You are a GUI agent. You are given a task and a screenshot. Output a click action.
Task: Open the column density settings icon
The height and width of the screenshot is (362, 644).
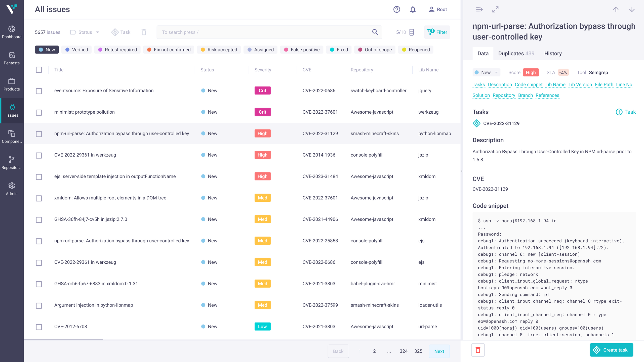pos(412,32)
